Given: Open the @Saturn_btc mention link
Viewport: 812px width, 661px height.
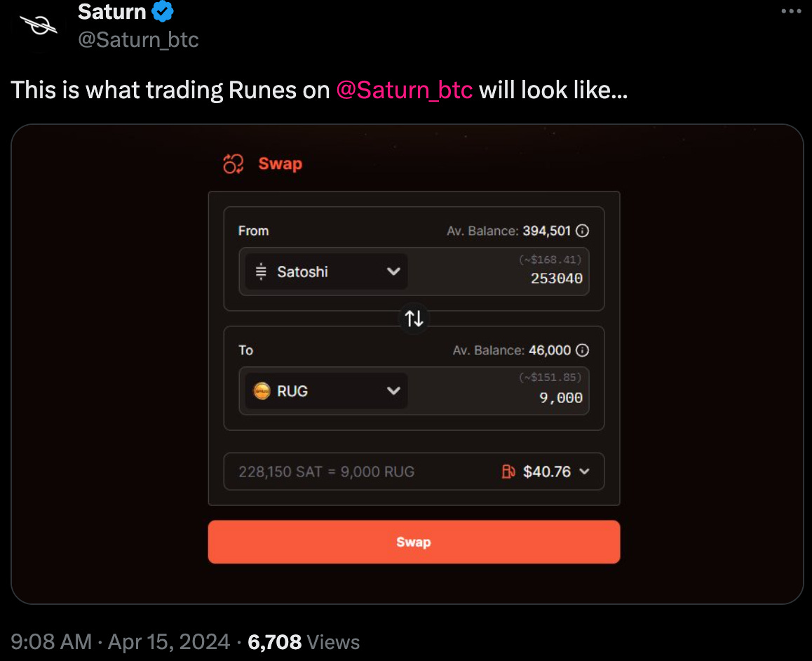Looking at the screenshot, I should (405, 90).
